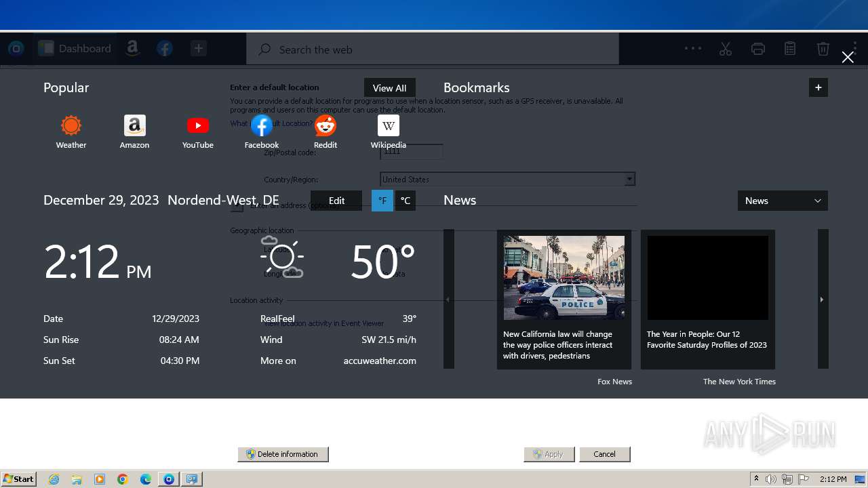Read The Year in People headline

pyautogui.click(x=707, y=340)
